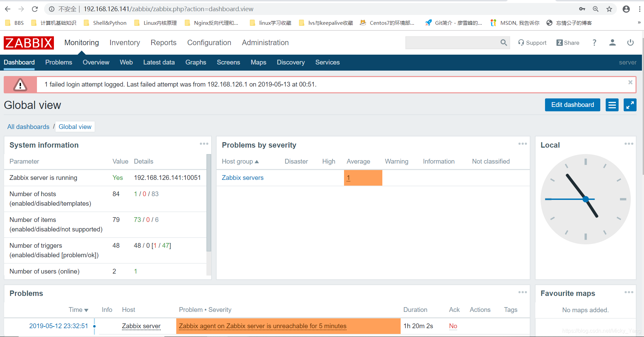Open the Zabbix servers host group link
Image resolution: width=644 pixels, height=337 pixels.
tap(243, 178)
